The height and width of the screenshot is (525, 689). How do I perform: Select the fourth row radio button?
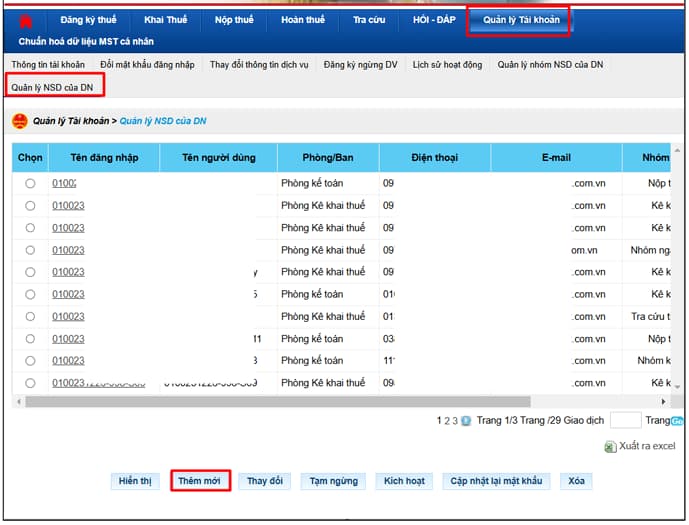(30, 250)
